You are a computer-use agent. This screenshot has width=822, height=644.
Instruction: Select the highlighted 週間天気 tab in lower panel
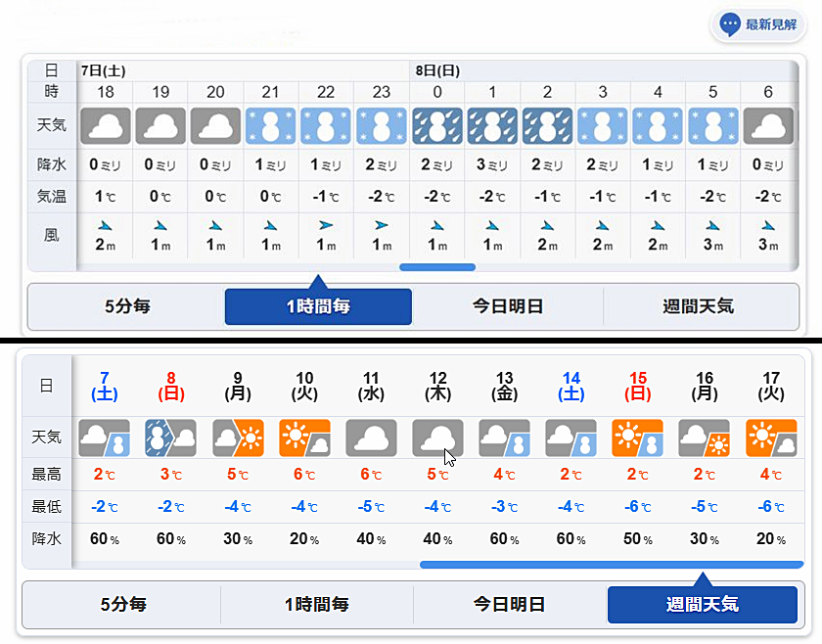pyautogui.click(x=703, y=605)
